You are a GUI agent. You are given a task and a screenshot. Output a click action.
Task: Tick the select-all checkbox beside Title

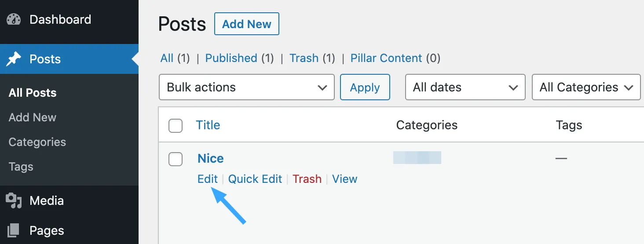pos(176,126)
